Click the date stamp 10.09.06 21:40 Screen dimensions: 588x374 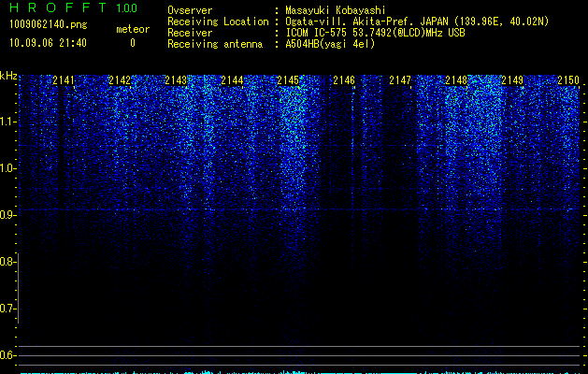click(48, 43)
